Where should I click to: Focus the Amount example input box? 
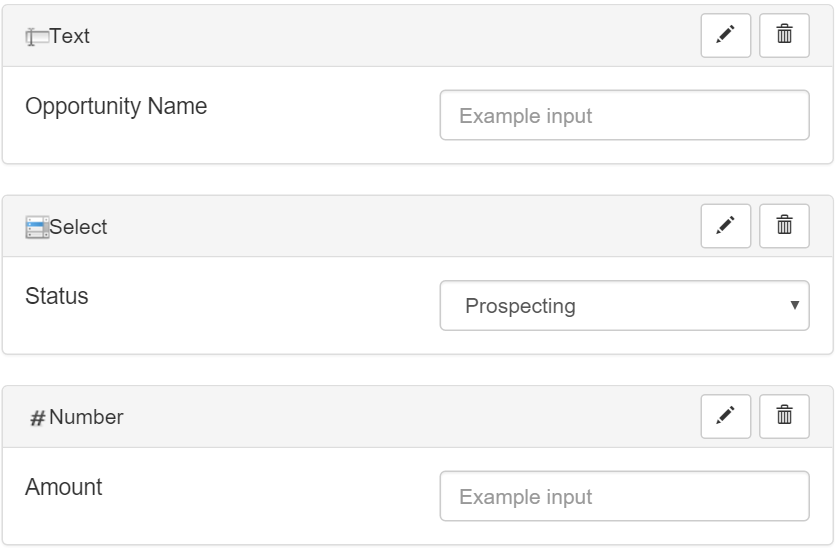pos(624,496)
